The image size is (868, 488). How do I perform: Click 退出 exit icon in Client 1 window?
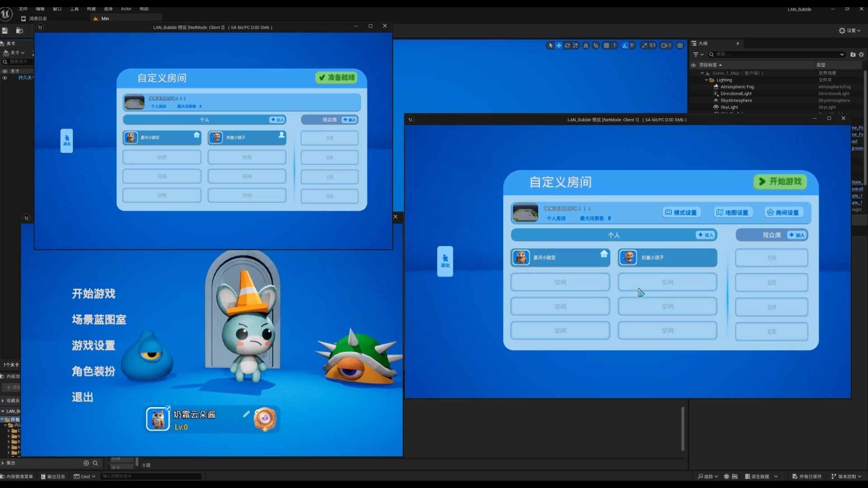coord(445,261)
